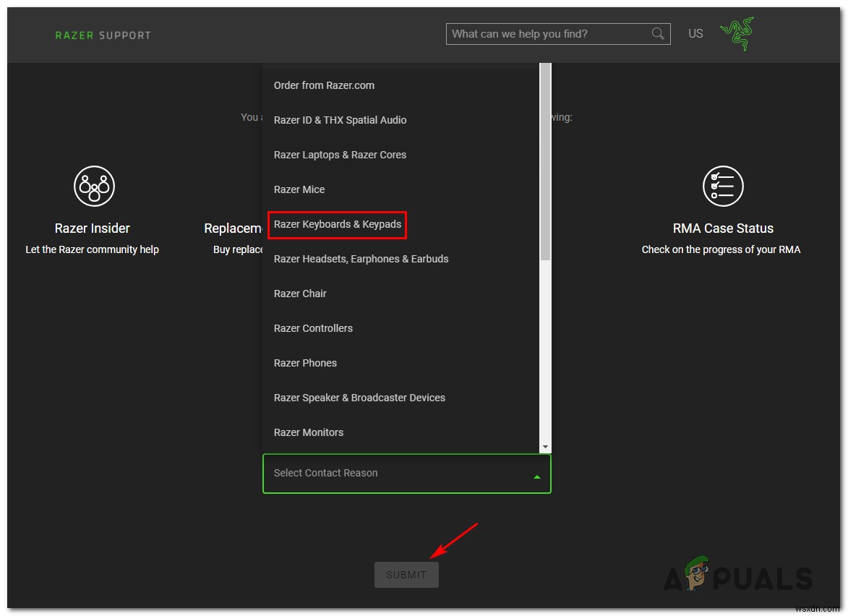Pick Razer Laptops & Razer Cores
Screen dimensions: 848x616
(340, 154)
